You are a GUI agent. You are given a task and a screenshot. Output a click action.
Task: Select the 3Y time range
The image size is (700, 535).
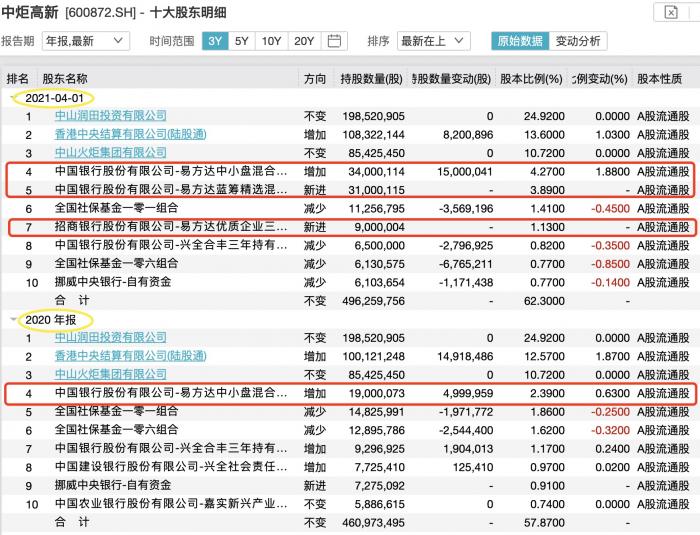click(x=215, y=41)
